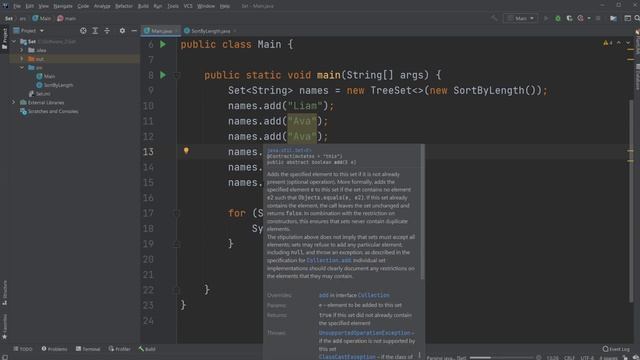The width and height of the screenshot is (640, 360).
Task: Open the Run Configuration dropdown labeled Main
Action: pos(520,18)
